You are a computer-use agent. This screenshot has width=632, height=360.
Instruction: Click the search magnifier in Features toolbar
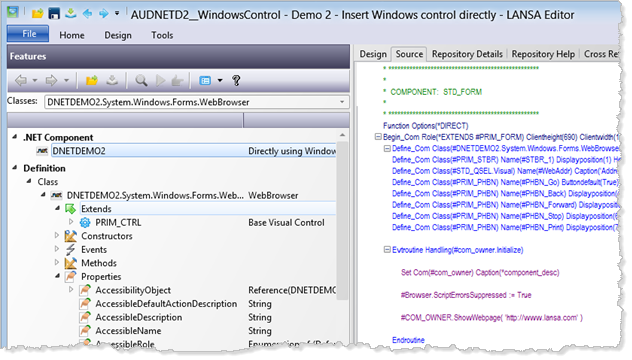[141, 80]
